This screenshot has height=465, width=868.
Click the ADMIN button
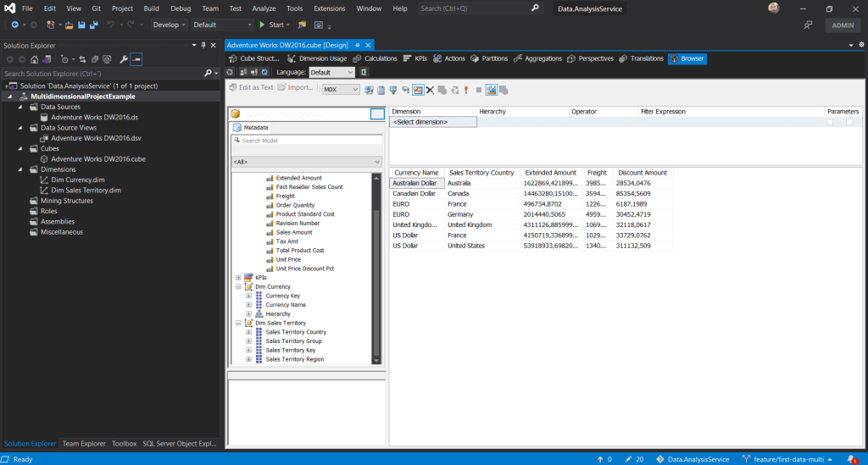(x=843, y=25)
